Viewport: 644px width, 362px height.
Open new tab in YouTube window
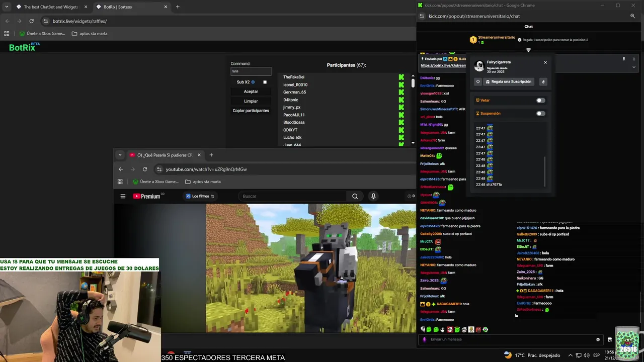(x=211, y=155)
